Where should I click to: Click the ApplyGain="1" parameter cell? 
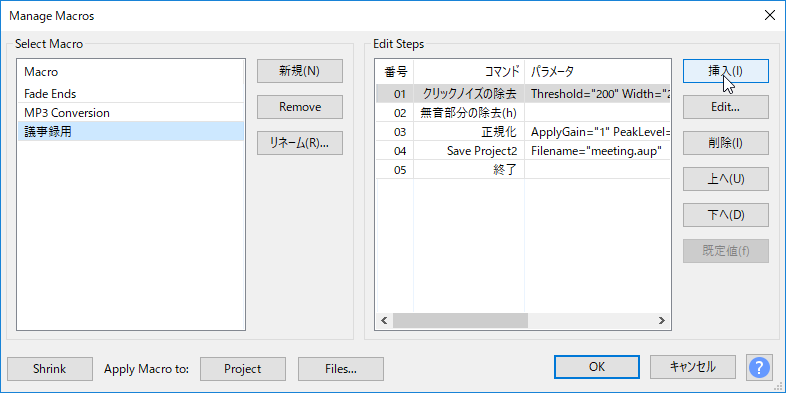597,131
